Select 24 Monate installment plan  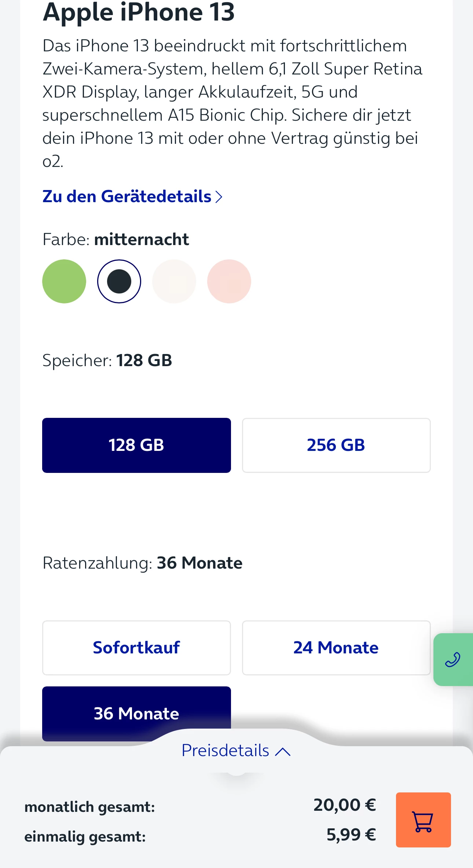pyautogui.click(x=336, y=648)
